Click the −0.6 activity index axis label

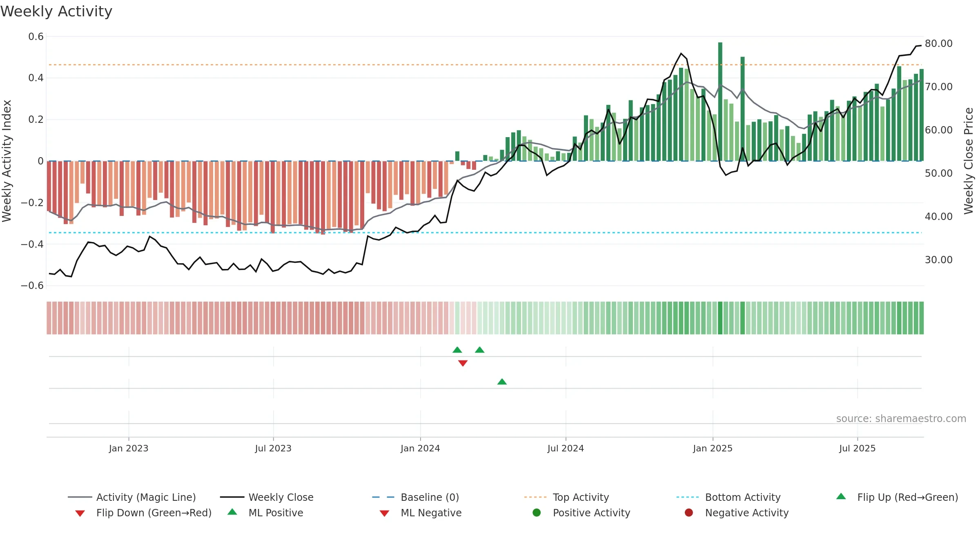(x=32, y=286)
